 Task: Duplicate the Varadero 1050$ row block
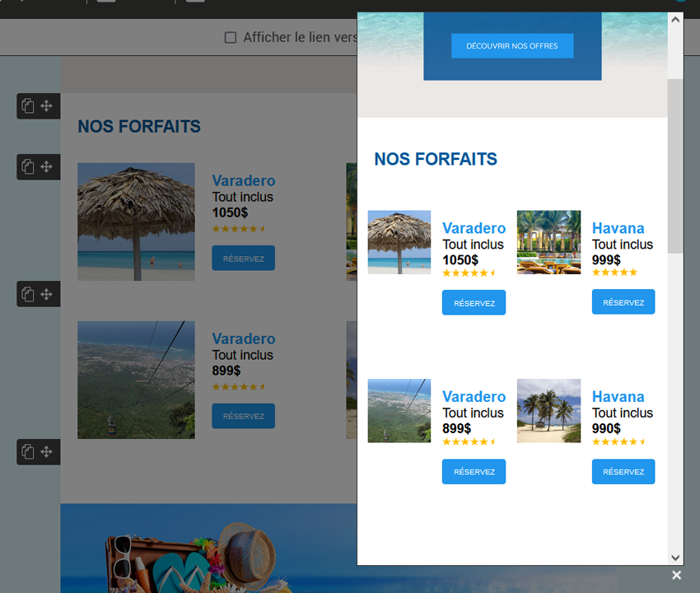coord(28,167)
